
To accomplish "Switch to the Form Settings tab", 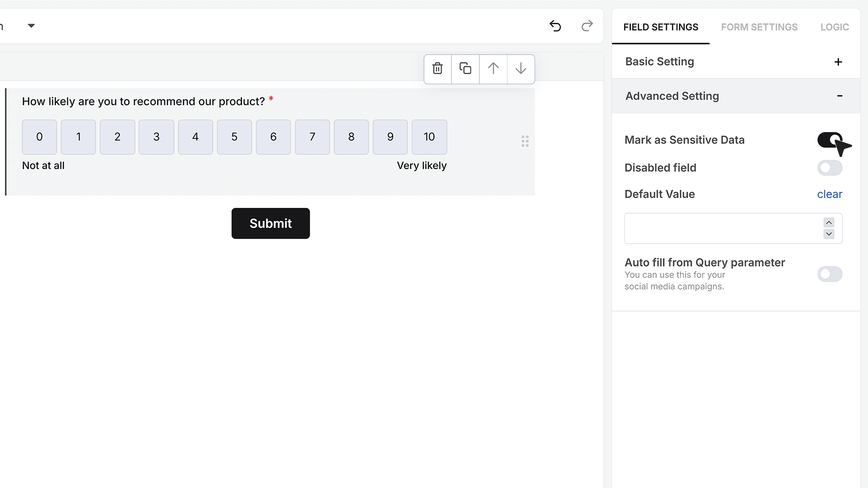I will pyautogui.click(x=759, y=27).
